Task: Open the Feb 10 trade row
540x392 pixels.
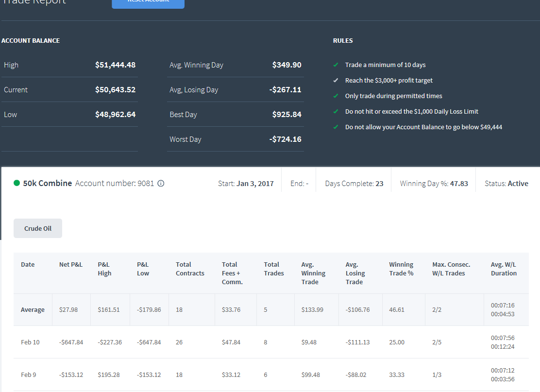Action: [271, 342]
